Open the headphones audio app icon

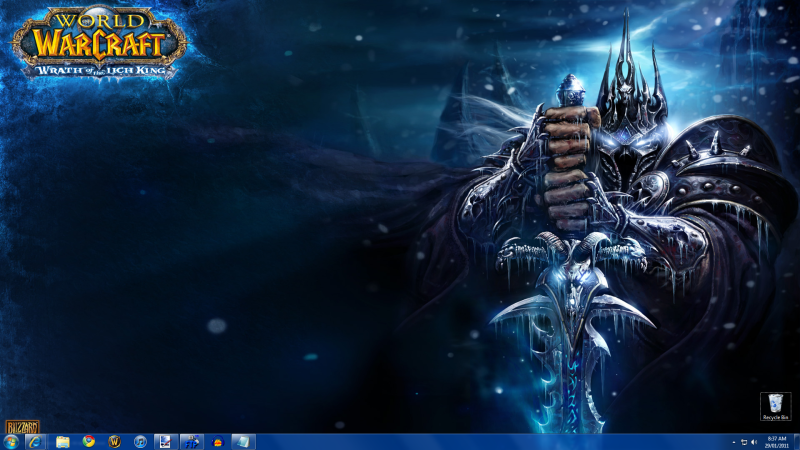point(217,442)
